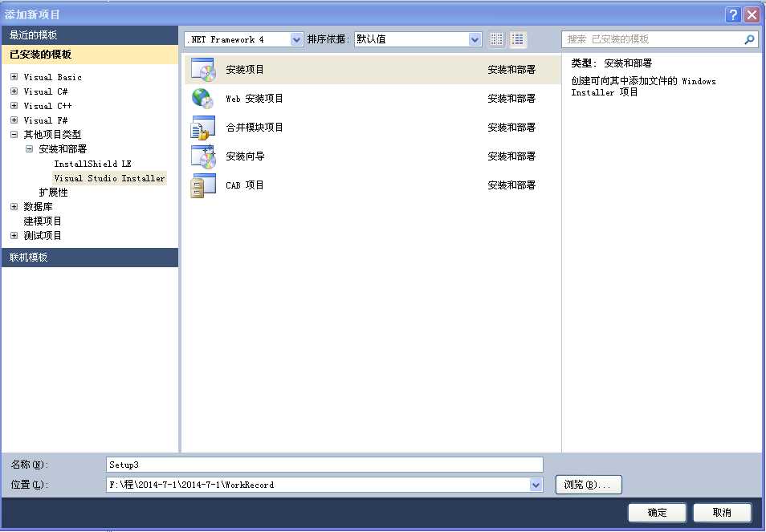
Task: Click the 浏览(B)... button
Action: [x=589, y=485]
